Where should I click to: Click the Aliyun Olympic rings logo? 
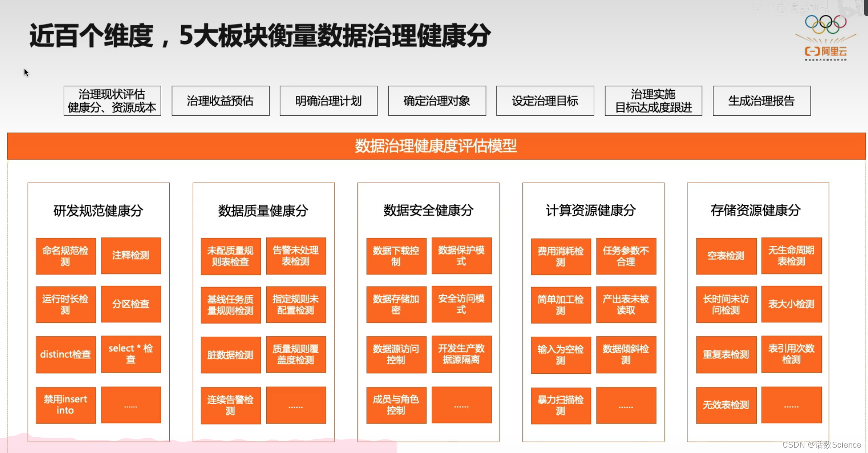[x=825, y=38]
